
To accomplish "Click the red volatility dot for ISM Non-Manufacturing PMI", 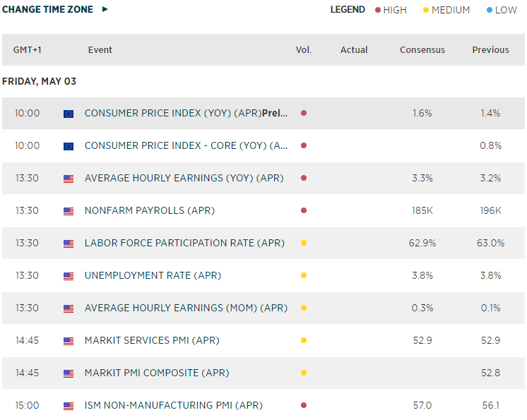I will click(304, 405).
